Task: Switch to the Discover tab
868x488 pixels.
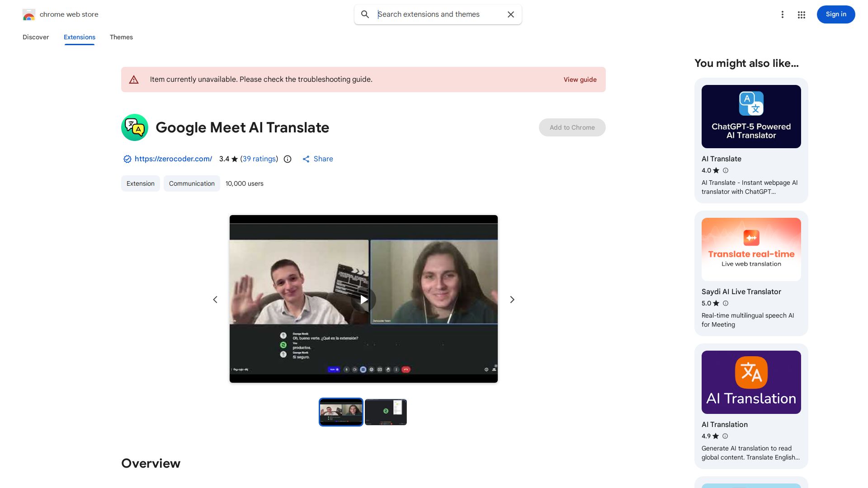Action: tap(36, 37)
